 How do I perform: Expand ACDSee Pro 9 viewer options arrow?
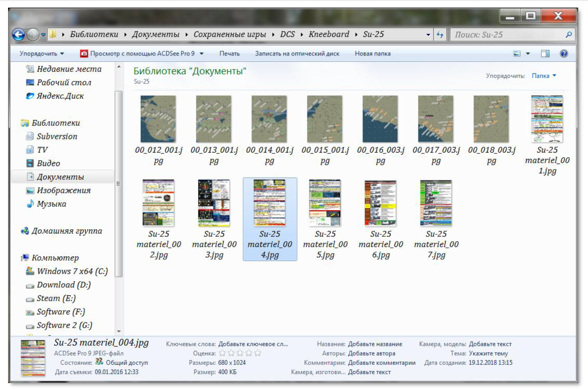[202, 54]
